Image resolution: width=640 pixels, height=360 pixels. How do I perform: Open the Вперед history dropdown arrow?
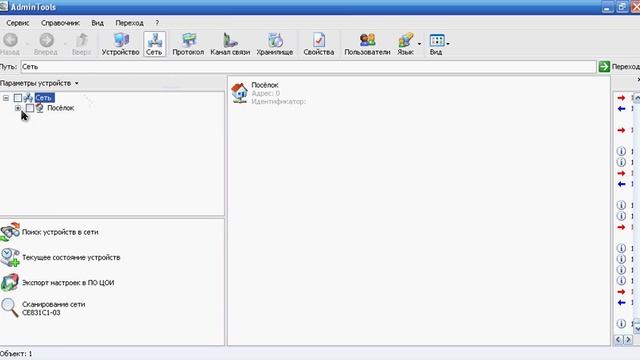click(65, 43)
